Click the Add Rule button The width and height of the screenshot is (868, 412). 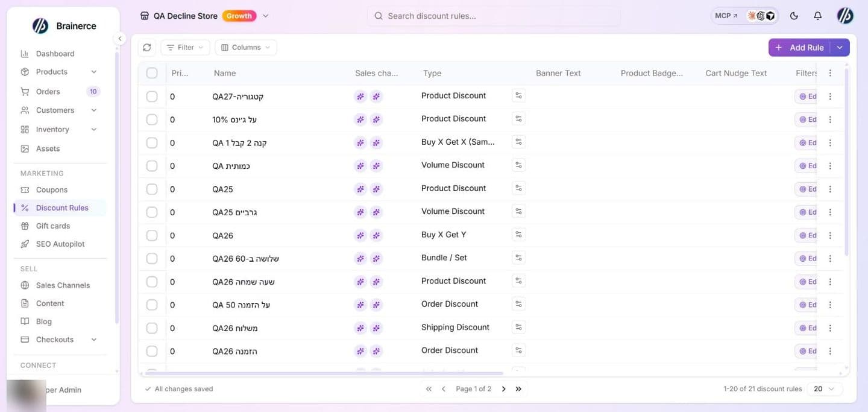tap(799, 48)
